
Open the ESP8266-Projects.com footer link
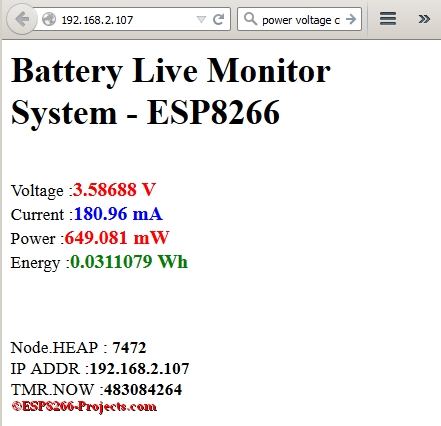click(x=84, y=406)
